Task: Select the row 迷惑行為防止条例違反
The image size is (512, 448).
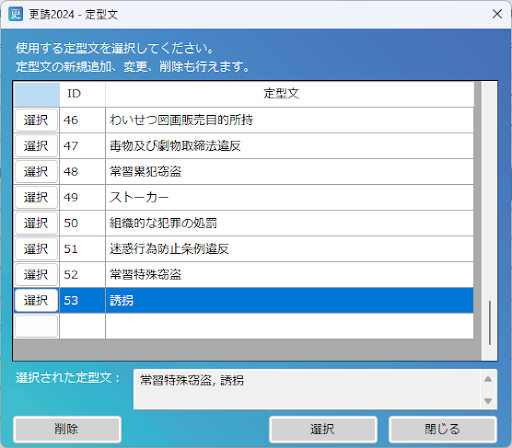Action: 289,249
